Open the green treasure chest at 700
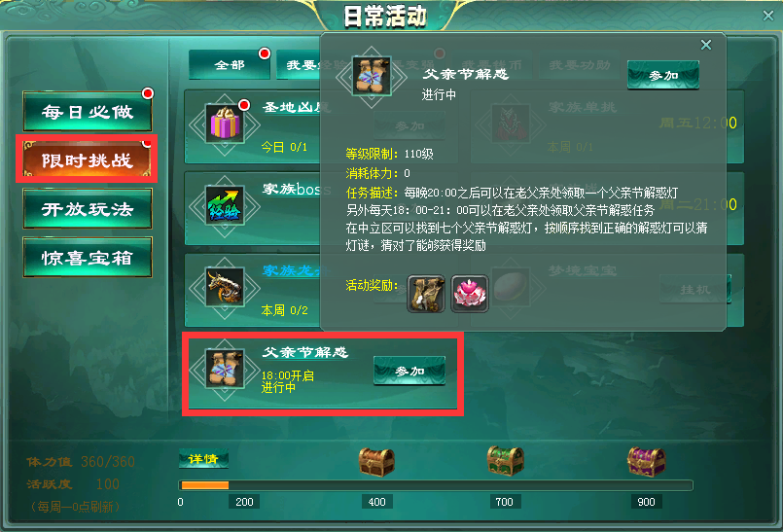 506,461
